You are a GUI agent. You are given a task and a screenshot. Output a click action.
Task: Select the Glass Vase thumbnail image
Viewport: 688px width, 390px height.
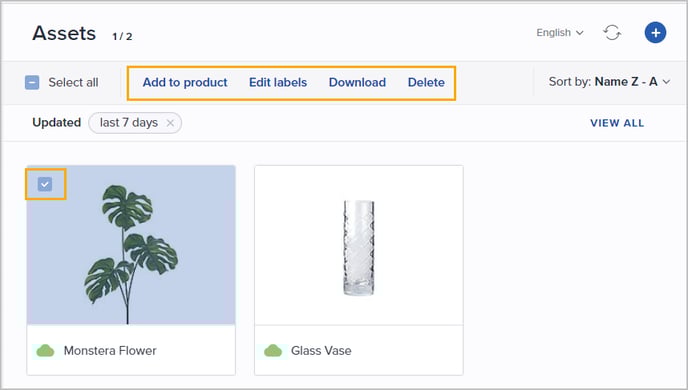pos(359,245)
